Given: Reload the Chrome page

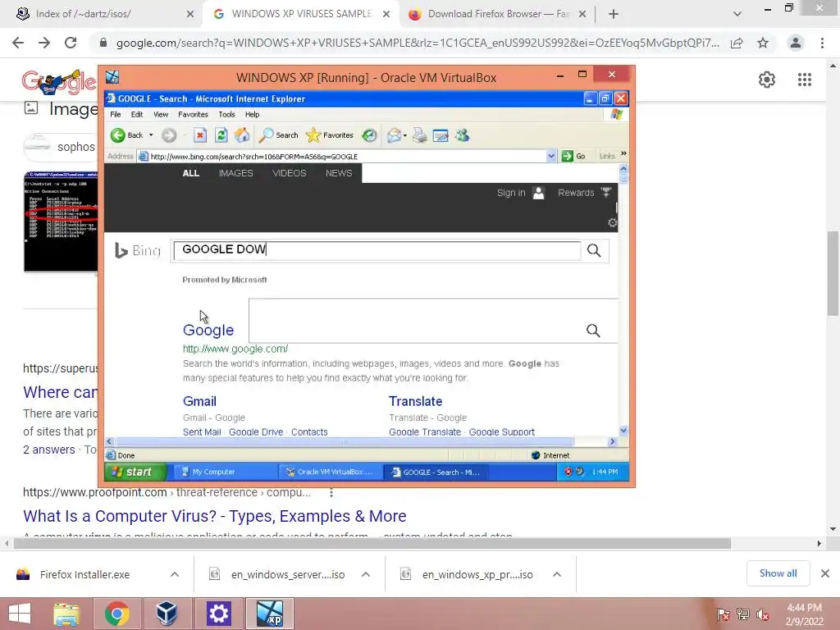Looking at the screenshot, I should tap(71, 43).
